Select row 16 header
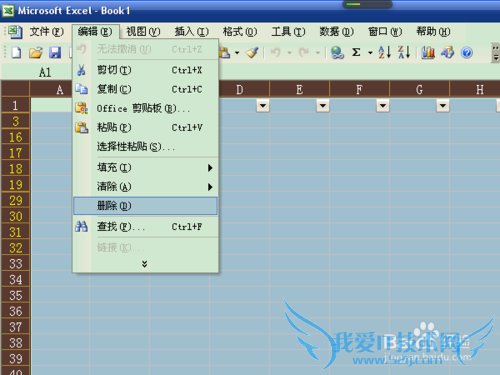Image resolution: width=500 pixels, height=375 pixels. (15, 137)
